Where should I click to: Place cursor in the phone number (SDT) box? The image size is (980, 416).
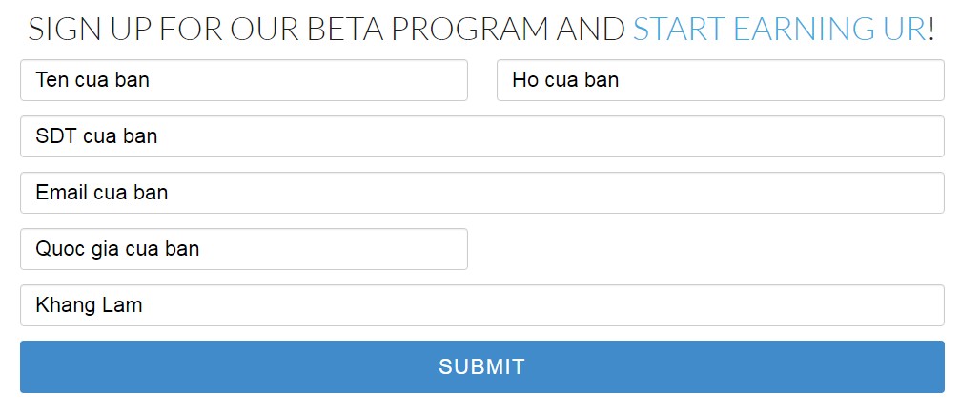coord(481,136)
